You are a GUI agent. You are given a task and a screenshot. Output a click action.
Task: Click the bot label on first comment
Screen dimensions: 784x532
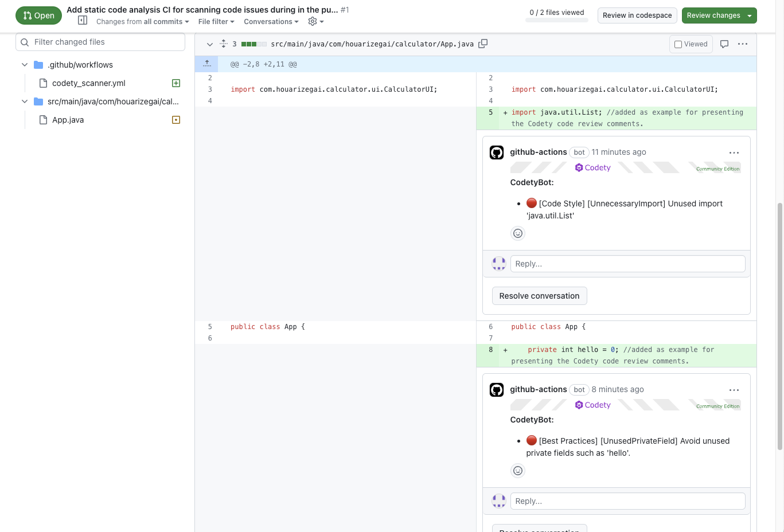pyautogui.click(x=579, y=152)
